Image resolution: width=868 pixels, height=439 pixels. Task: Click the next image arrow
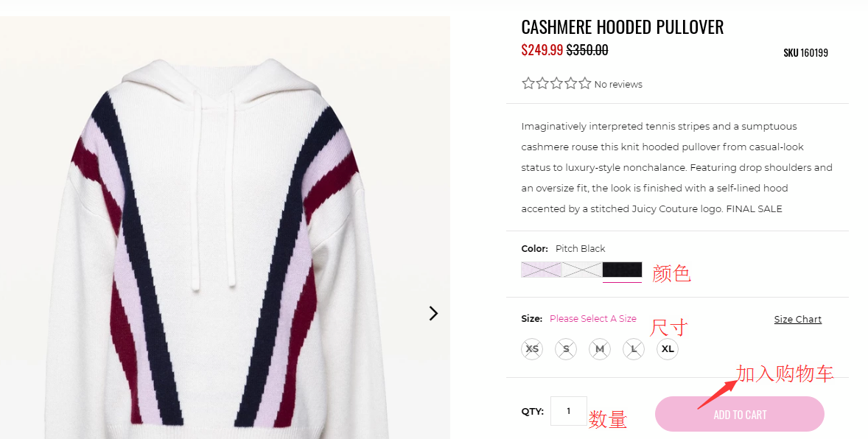pos(433,313)
